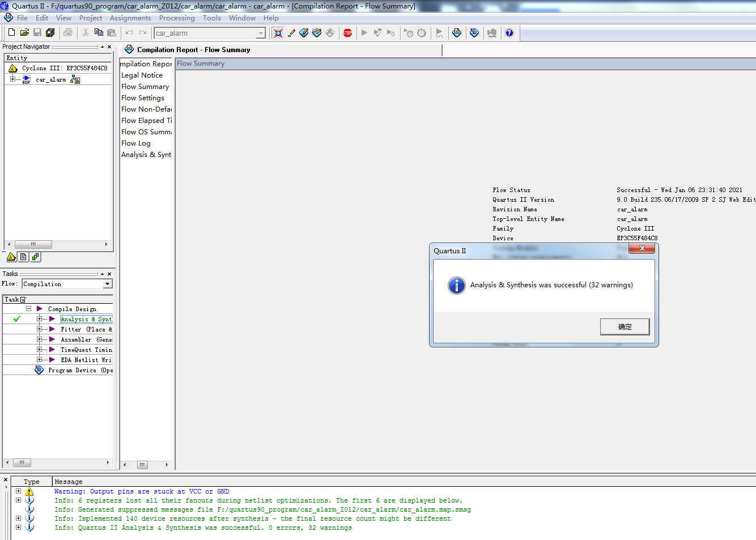Click the Paste toolbar icon
This screenshot has width=756, height=540.
[112, 32]
